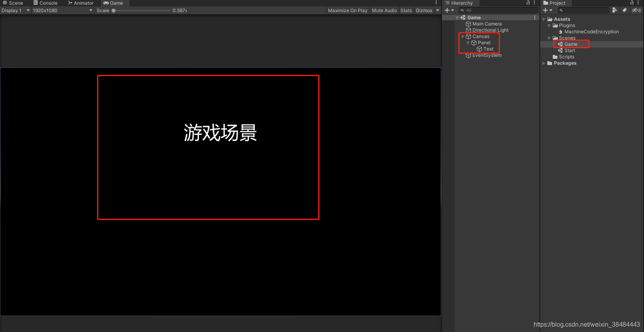Click the Packages folder icon

(x=550, y=63)
